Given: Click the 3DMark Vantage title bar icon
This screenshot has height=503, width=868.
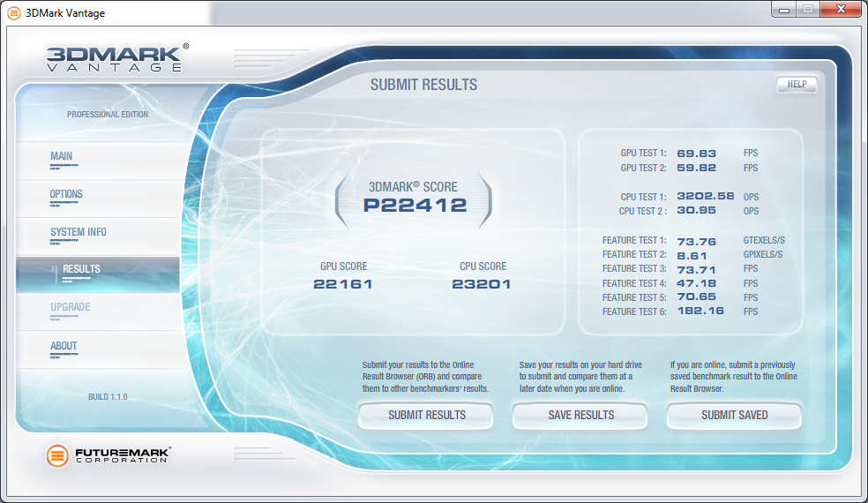Looking at the screenshot, I should 14,12.
